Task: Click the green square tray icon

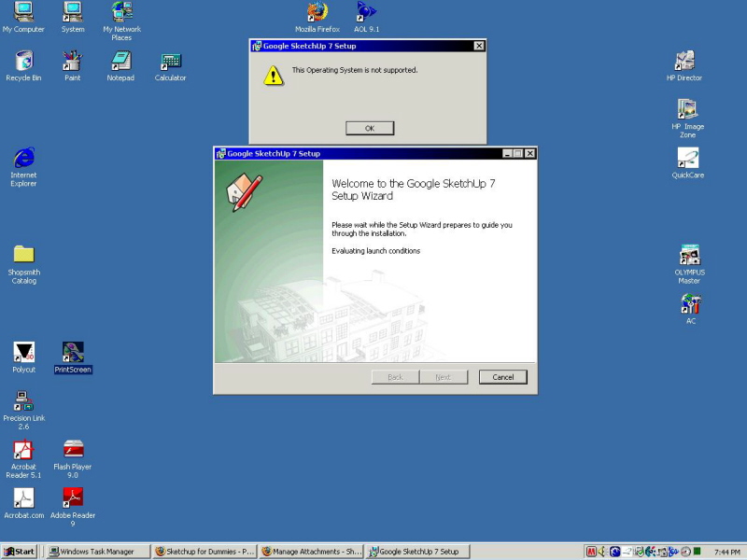Action: (697, 551)
